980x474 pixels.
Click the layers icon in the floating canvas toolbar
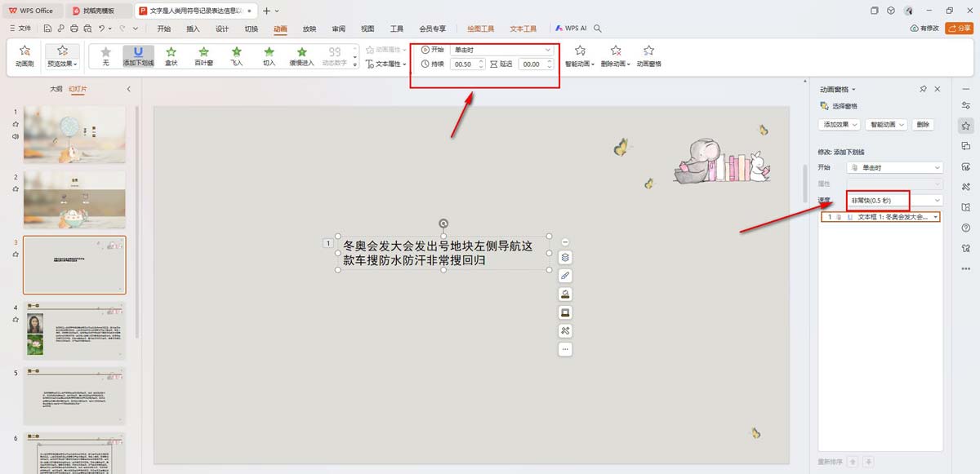566,257
